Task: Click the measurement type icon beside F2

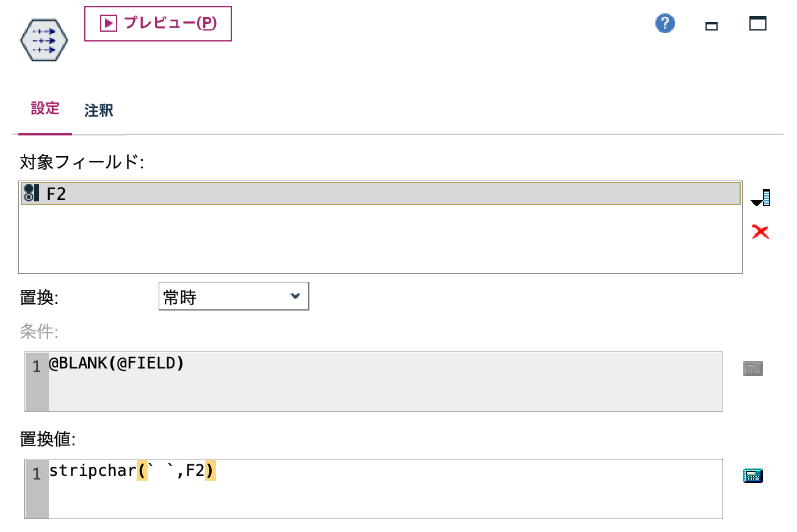Action: pos(31,194)
